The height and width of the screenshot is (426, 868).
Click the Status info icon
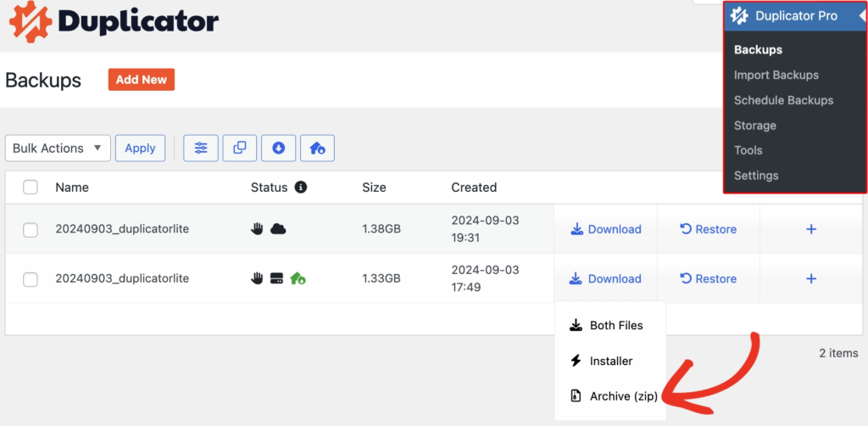click(x=301, y=188)
